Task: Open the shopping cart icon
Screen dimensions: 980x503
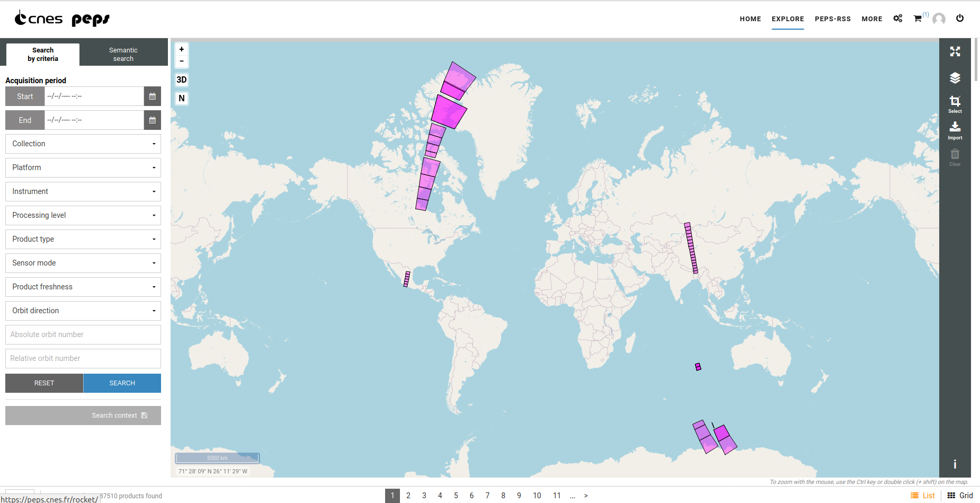Action: pyautogui.click(x=917, y=19)
